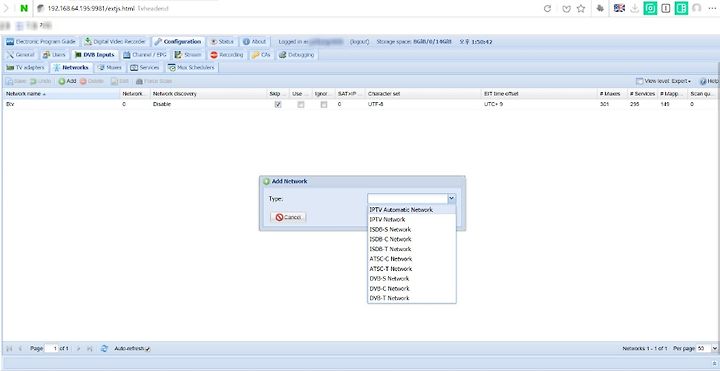Switch to the Muxes tab
This screenshot has height=371, width=720.
[x=110, y=67]
